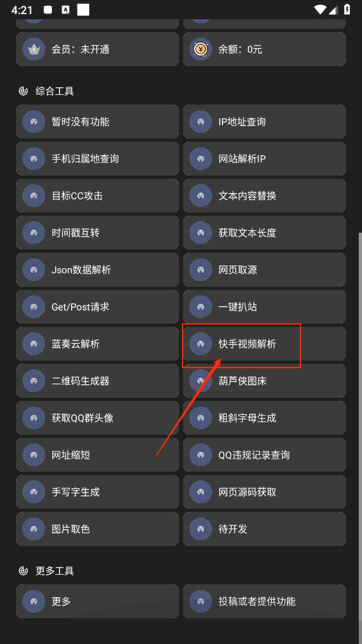Click the icon beside 手机归属地查询
Viewport: 362px width, 644px height.
34,158
